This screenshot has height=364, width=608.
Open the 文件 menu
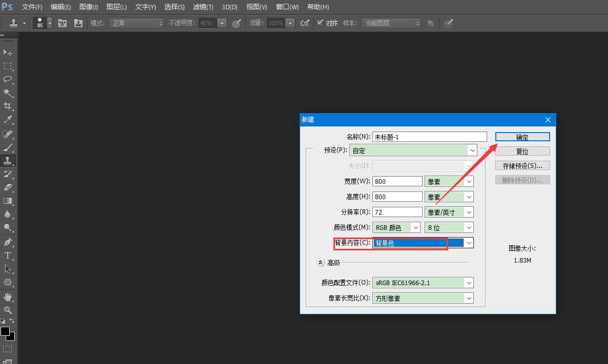pos(32,7)
